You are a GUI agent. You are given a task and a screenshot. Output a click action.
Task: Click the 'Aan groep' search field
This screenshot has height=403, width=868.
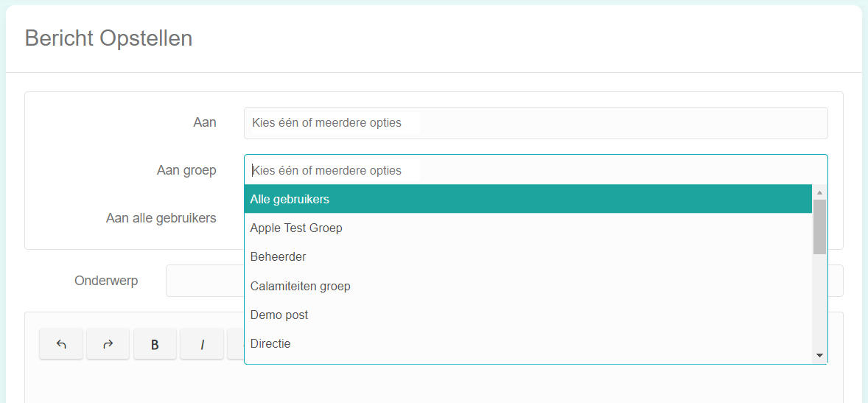(536, 170)
